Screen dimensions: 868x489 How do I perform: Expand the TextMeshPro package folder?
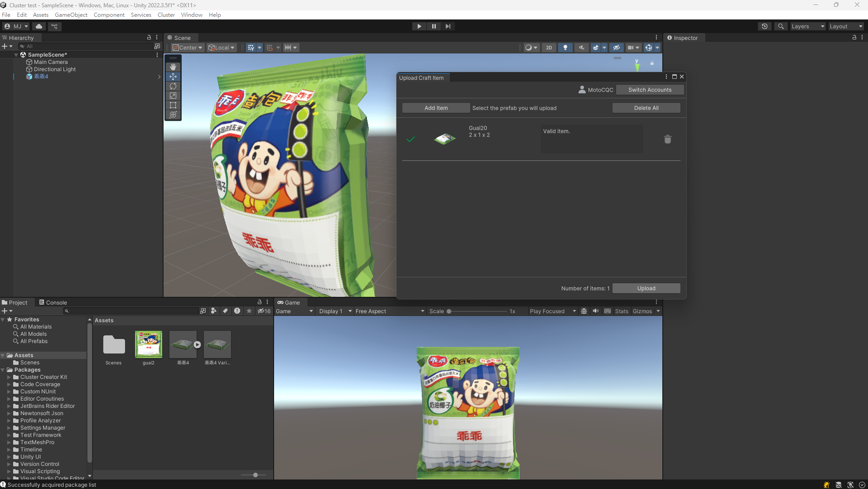coord(9,442)
